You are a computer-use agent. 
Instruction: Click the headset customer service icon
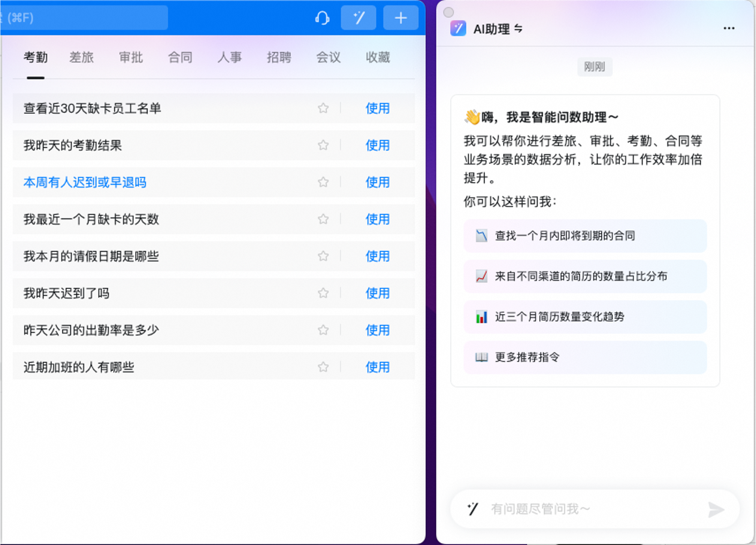click(x=322, y=18)
